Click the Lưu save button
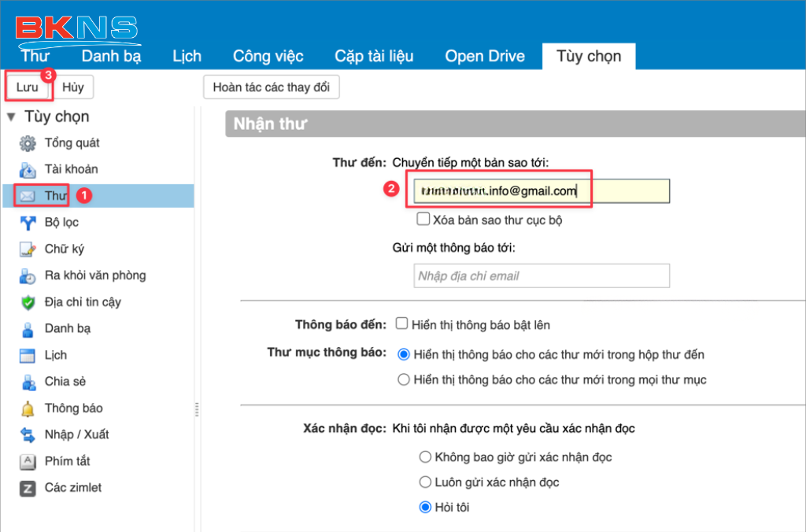The image size is (806, 532). pos(28,87)
